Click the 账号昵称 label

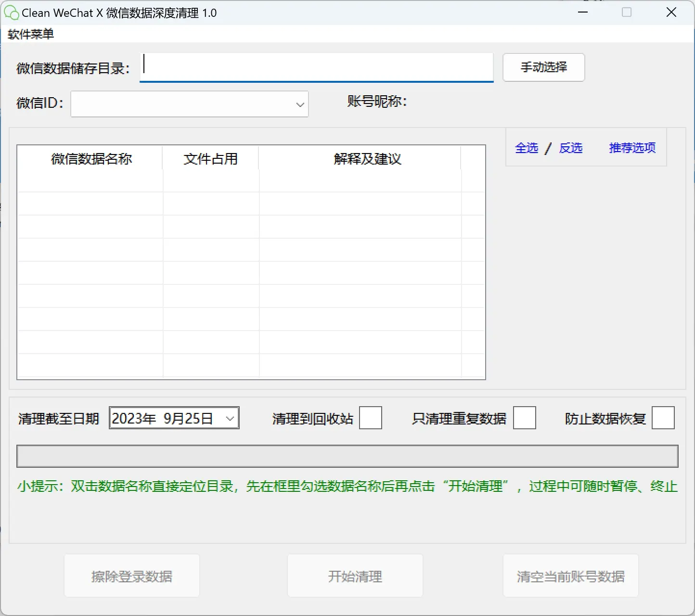coord(377,102)
